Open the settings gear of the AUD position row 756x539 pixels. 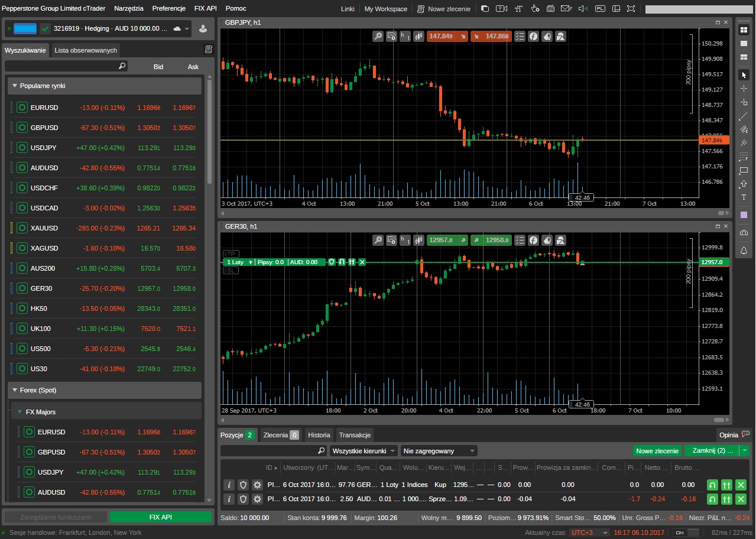(257, 499)
